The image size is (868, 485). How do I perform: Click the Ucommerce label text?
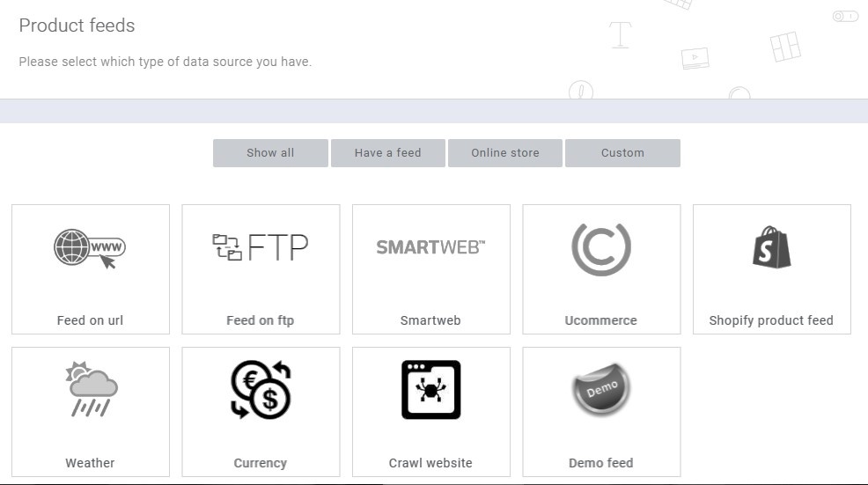(x=601, y=320)
